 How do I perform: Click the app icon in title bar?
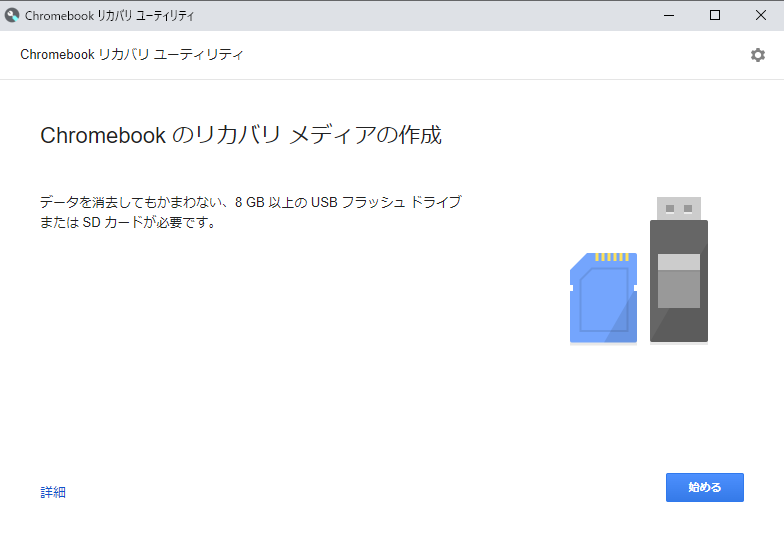coord(12,16)
